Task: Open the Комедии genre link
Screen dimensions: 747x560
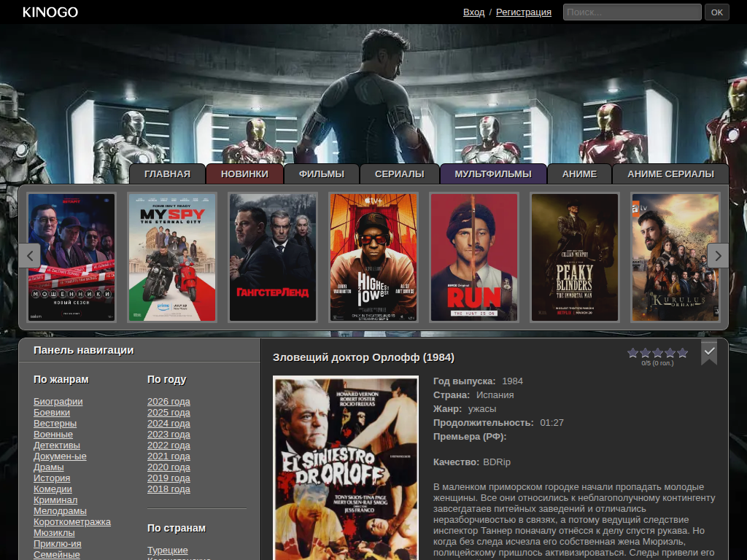Action: 53,489
